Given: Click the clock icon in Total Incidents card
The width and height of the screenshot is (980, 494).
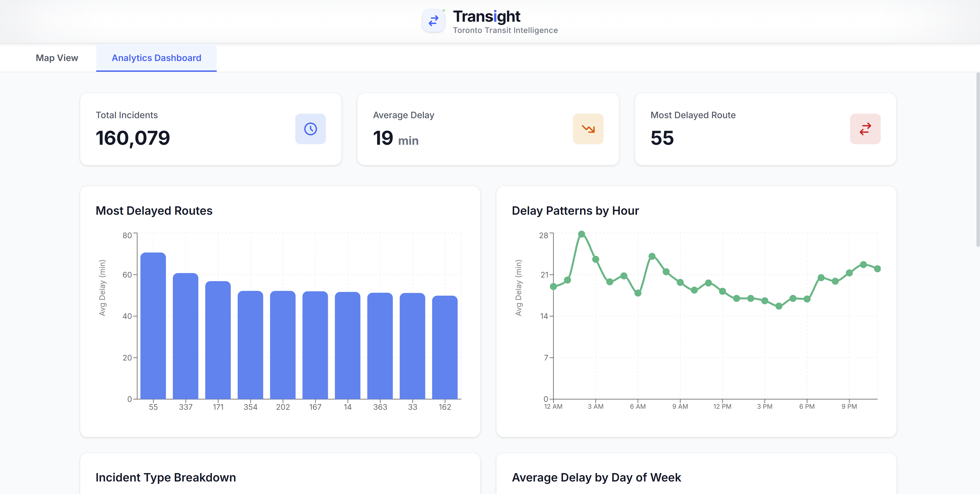Looking at the screenshot, I should click(310, 129).
